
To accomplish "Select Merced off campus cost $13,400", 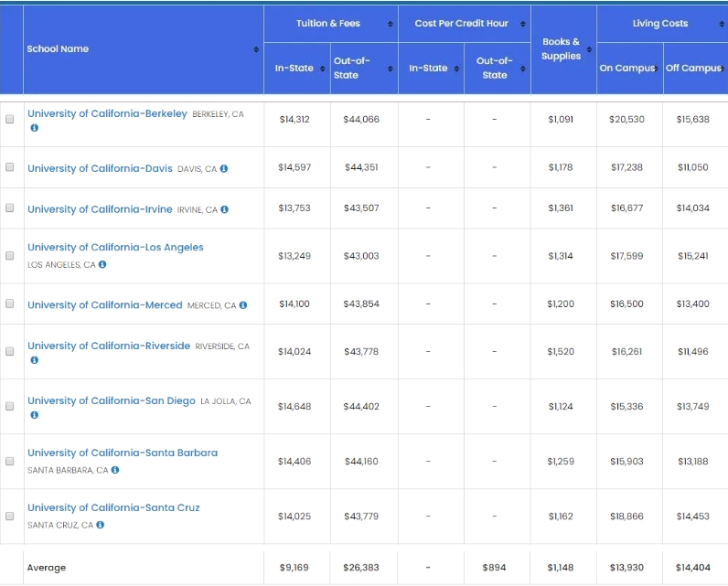I will tap(692, 304).
